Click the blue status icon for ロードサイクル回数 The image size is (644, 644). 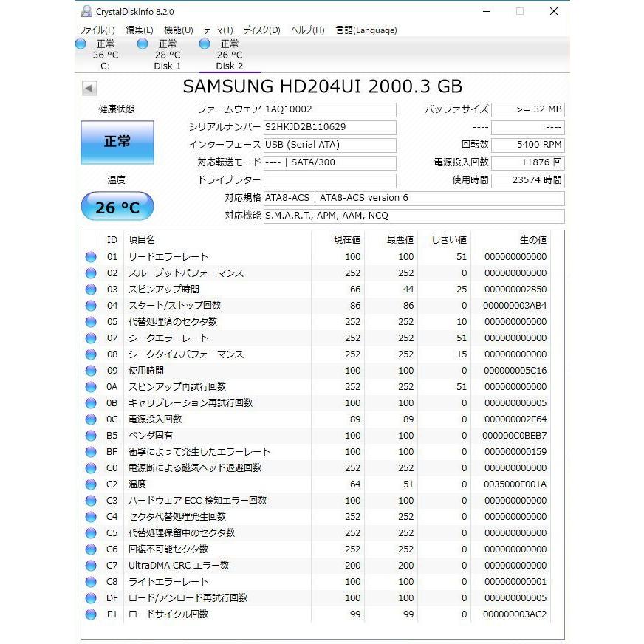[x=91, y=614]
